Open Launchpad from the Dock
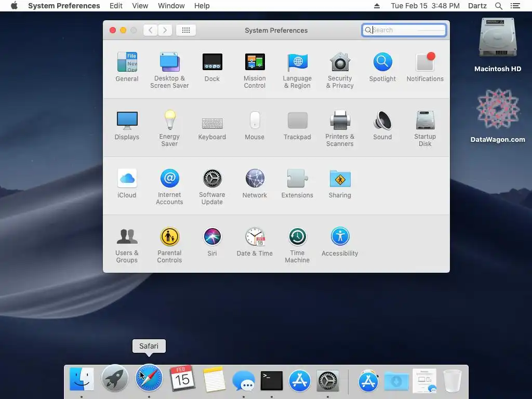The image size is (532, 399). click(115, 379)
